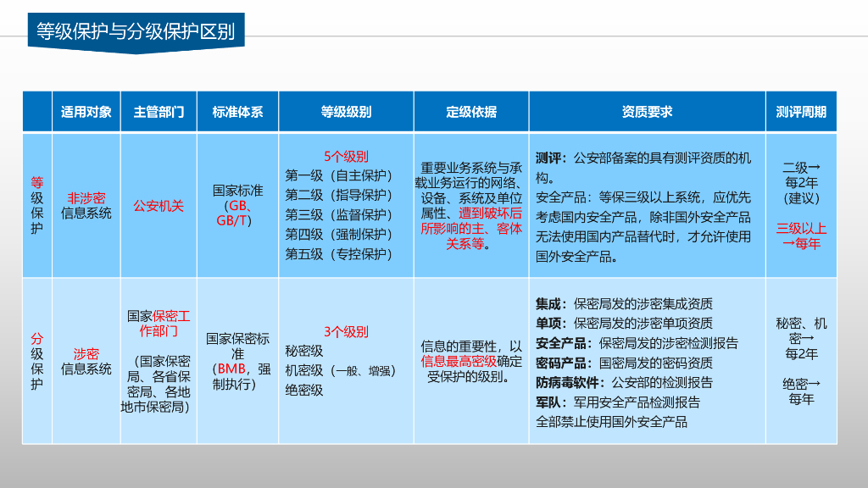Image resolution: width=868 pixels, height=488 pixels.
Task: Click the slide title 等级保护与分级保护区别
Action: [x=136, y=31]
